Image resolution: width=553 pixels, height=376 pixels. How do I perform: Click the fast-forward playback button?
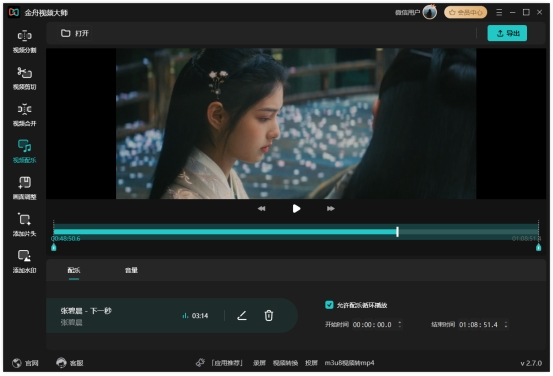click(330, 208)
